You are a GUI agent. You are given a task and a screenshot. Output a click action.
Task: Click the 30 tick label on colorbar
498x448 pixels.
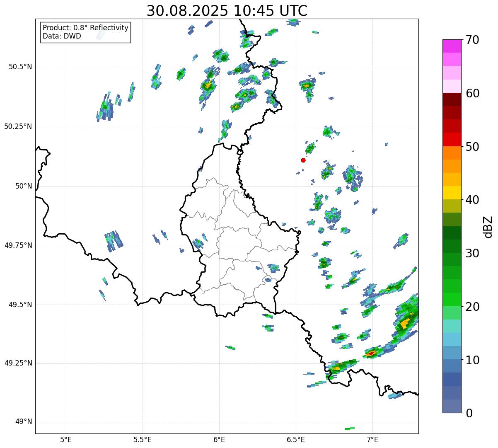pyautogui.click(x=472, y=253)
